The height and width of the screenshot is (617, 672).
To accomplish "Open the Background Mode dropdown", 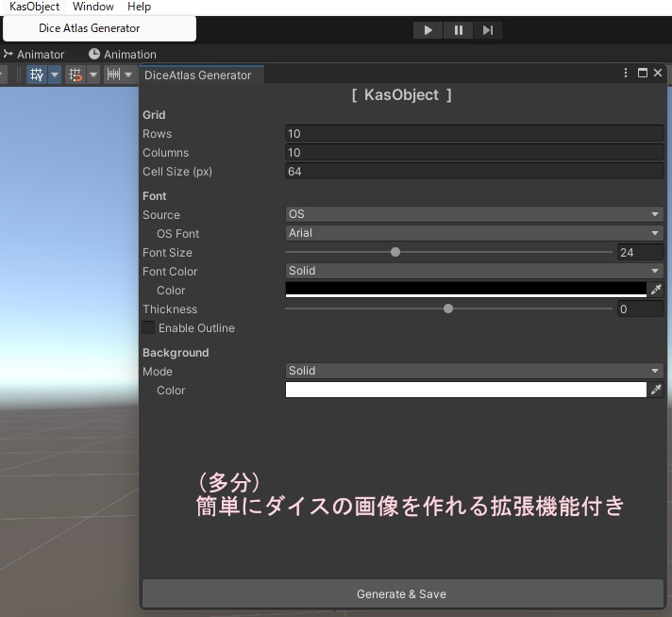I will [475, 371].
